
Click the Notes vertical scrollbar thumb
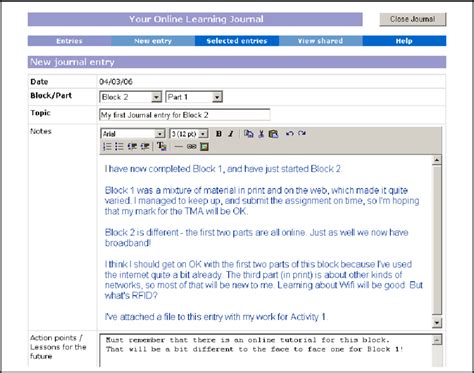click(x=437, y=240)
